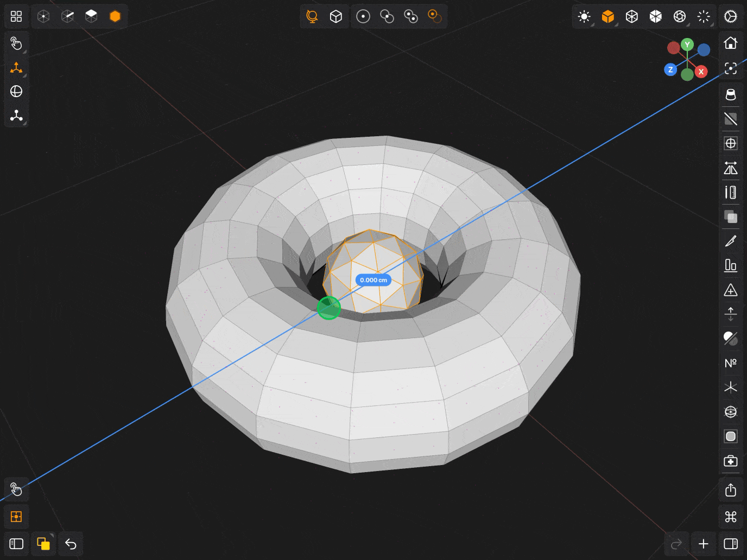Open the settings gear
This screenshot has height=560, width=747.
[x=731, y=16]
